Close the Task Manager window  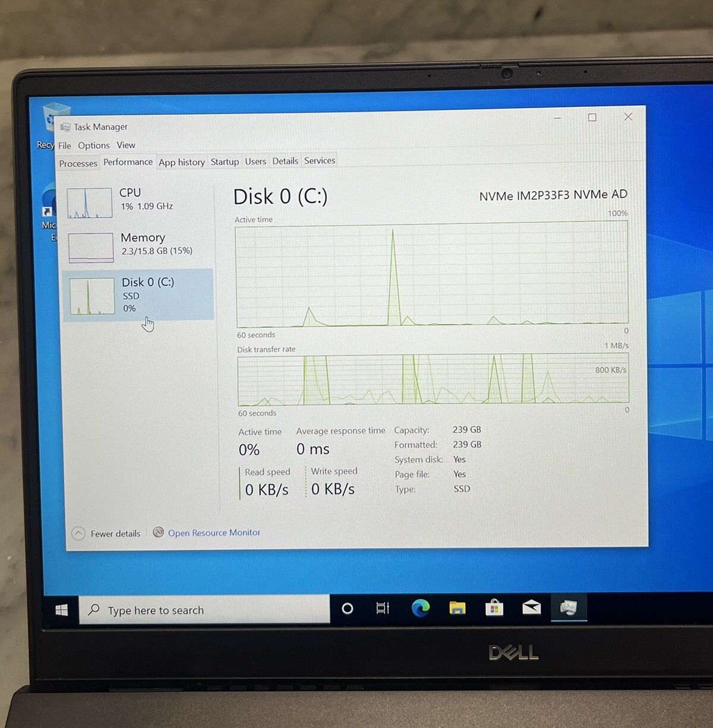coord(628,117)
